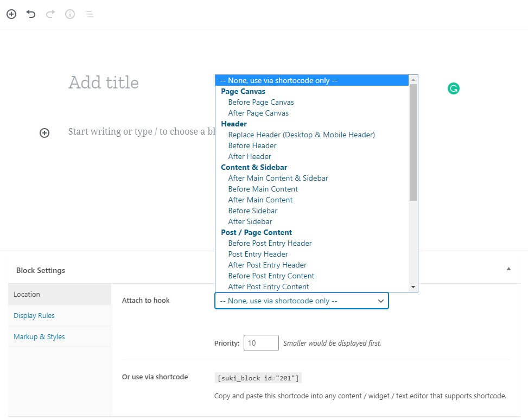The width and height of the screenshot is (528, 420).
Task: Click the Add title field
Action: coord(104,82)
